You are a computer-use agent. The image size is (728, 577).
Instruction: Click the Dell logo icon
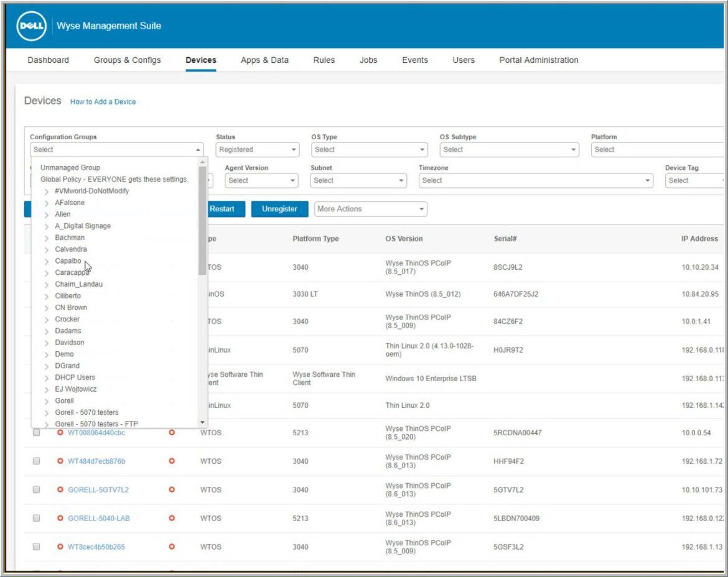tap(31, 26)
